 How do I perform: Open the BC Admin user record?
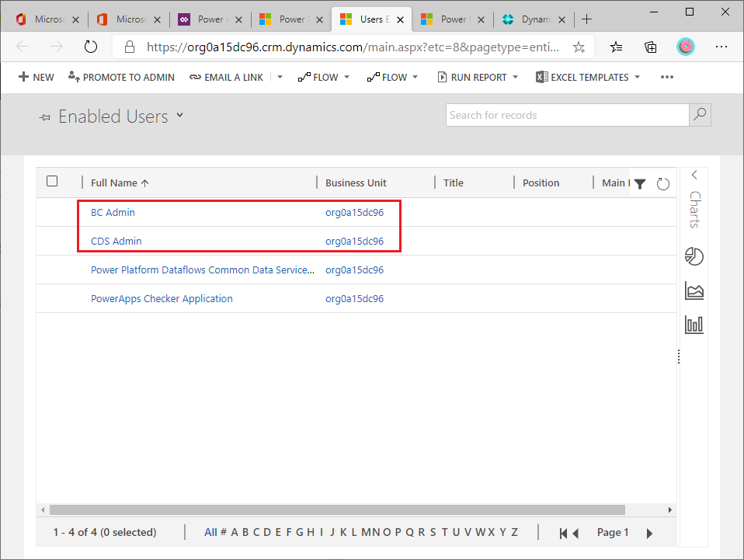point(113,212)
